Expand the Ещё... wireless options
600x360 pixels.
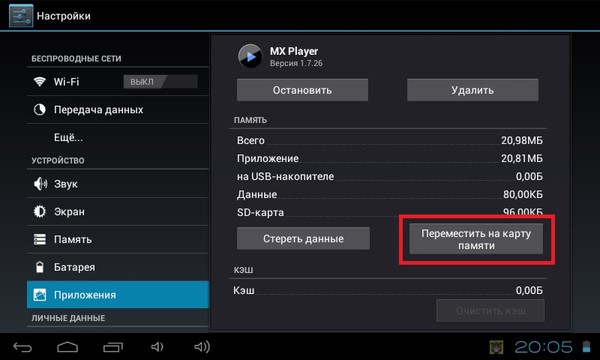tap(118, 137)
